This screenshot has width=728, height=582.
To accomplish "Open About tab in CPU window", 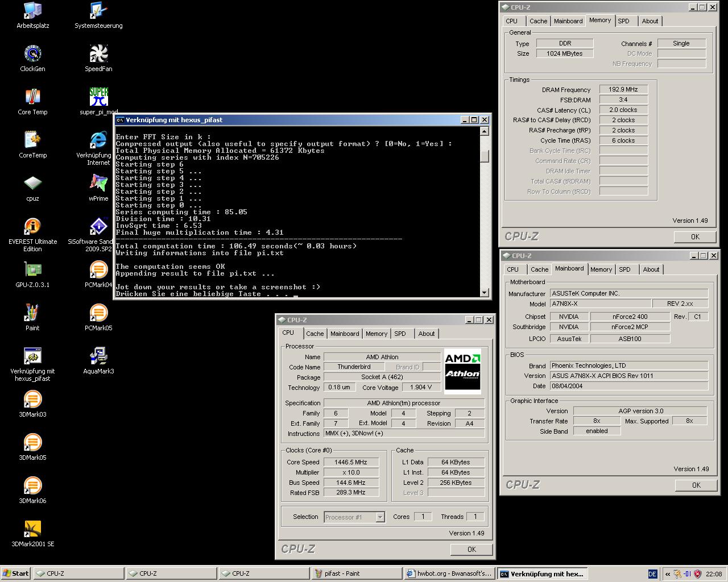I will [x=427, y=334].
